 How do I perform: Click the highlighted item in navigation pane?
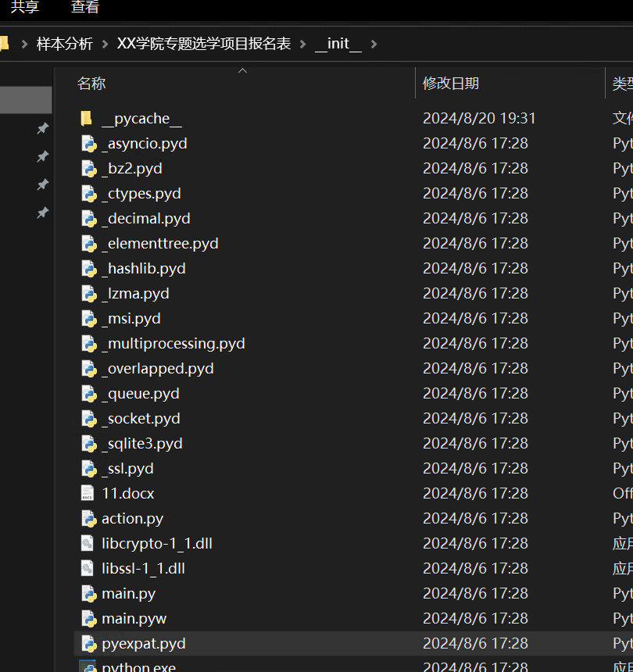tap(26, 100)
